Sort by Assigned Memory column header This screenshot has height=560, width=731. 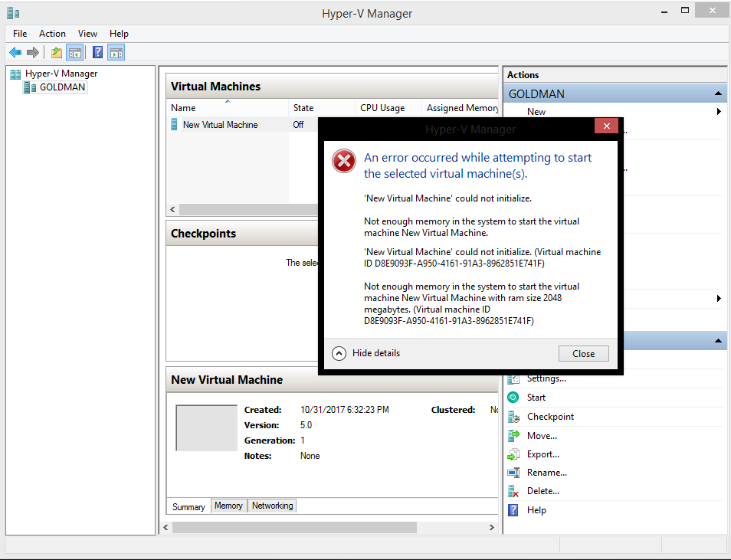pos(461,108)
